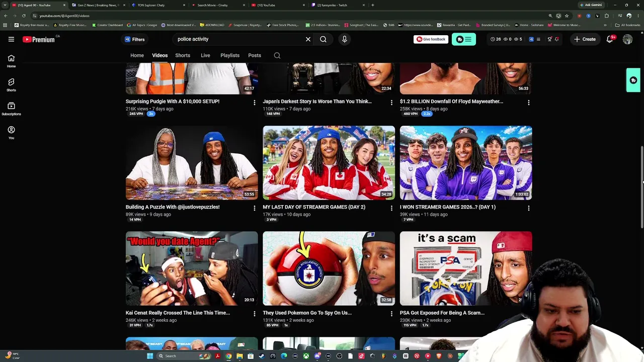This screenshot has width=644, height=362.
Task: Click the browser address bar
Action: pyautogui.click(x=292, y=16)
